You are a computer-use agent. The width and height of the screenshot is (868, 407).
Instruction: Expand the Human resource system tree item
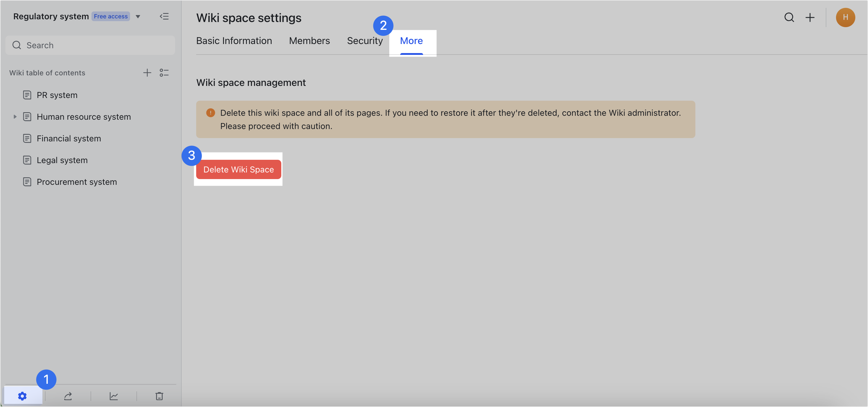pyautogui.click(x=15, y=116)
